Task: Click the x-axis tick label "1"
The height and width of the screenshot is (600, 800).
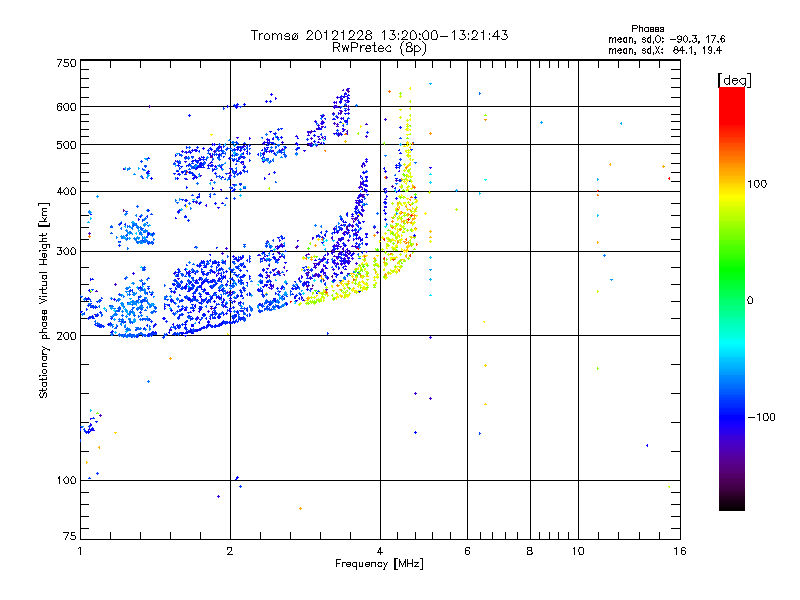Action: 80,551
